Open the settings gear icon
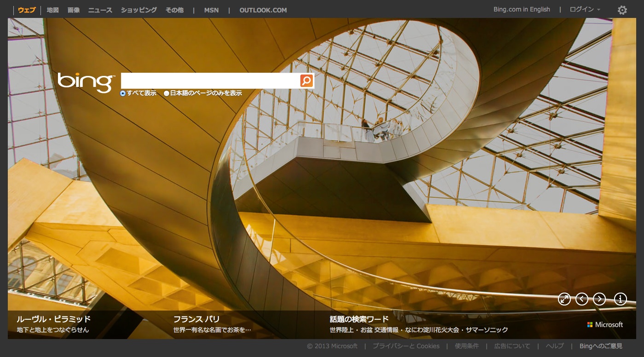 622,10
